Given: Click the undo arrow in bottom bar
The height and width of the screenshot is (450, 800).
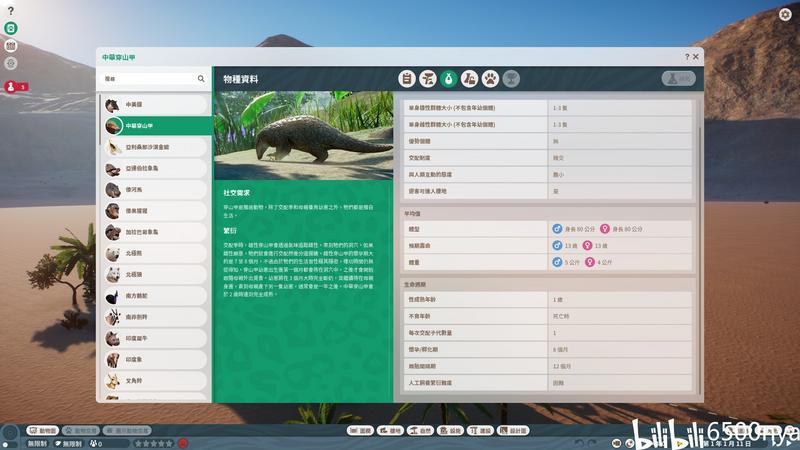Looking at the screenshot, I should (579, 443).
